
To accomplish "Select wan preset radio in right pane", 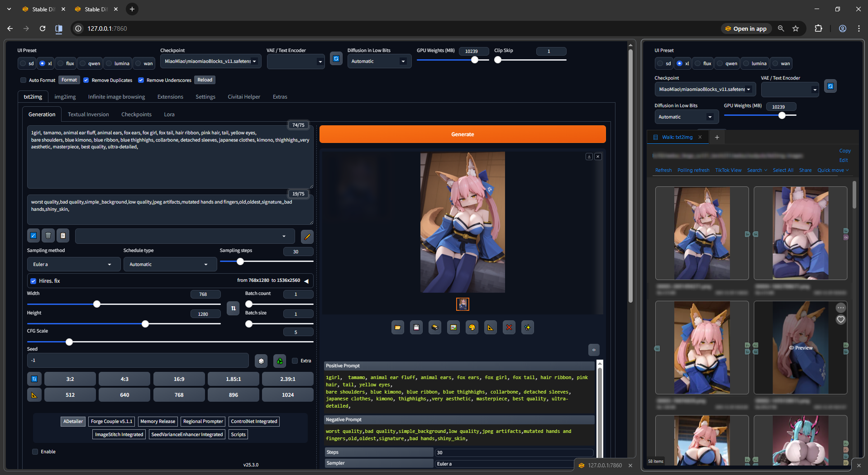I will tap(776, 63).
